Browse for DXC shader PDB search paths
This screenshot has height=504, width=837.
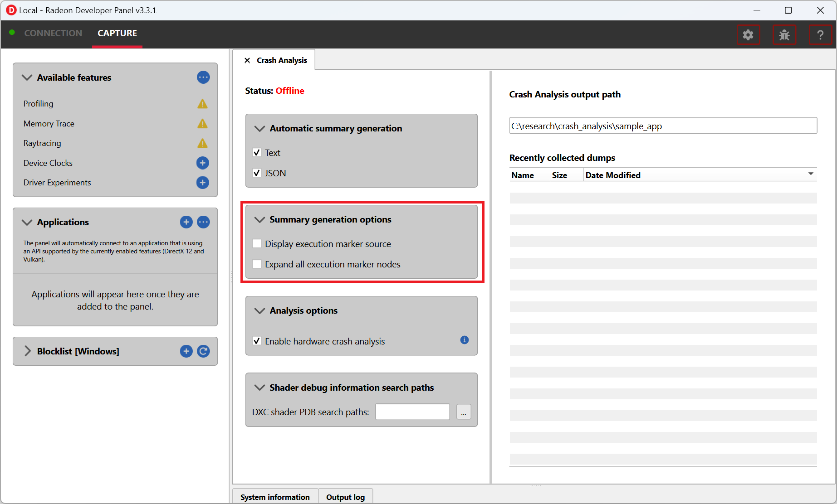click(x=463, y=412)
